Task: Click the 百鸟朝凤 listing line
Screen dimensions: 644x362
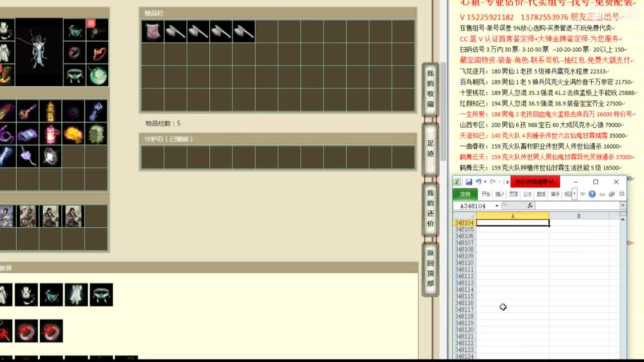Action: tap(547, 82)
